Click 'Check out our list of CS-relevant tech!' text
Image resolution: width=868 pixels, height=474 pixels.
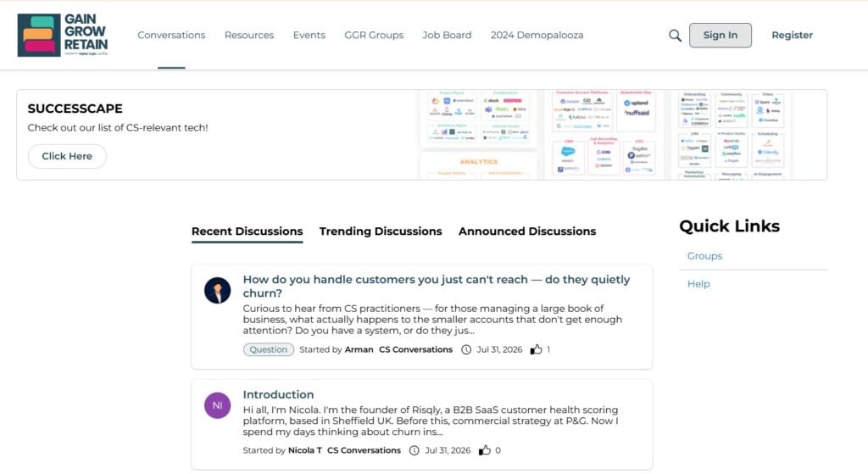click(x=118, y=127)
